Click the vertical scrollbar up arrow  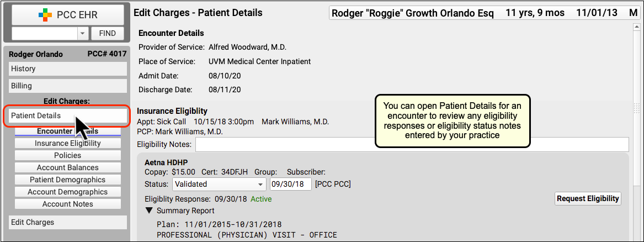pos(637,27)
